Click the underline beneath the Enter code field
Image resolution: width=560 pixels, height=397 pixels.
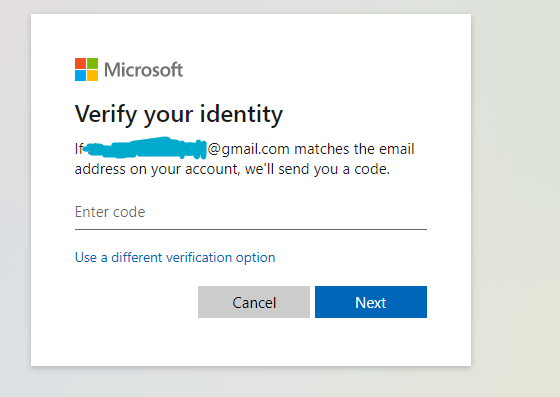(251, 229)
